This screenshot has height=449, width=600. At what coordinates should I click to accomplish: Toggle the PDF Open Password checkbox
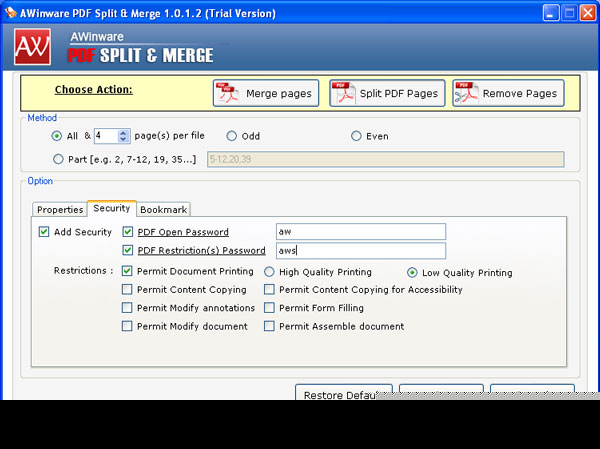[x=128, y=232]
